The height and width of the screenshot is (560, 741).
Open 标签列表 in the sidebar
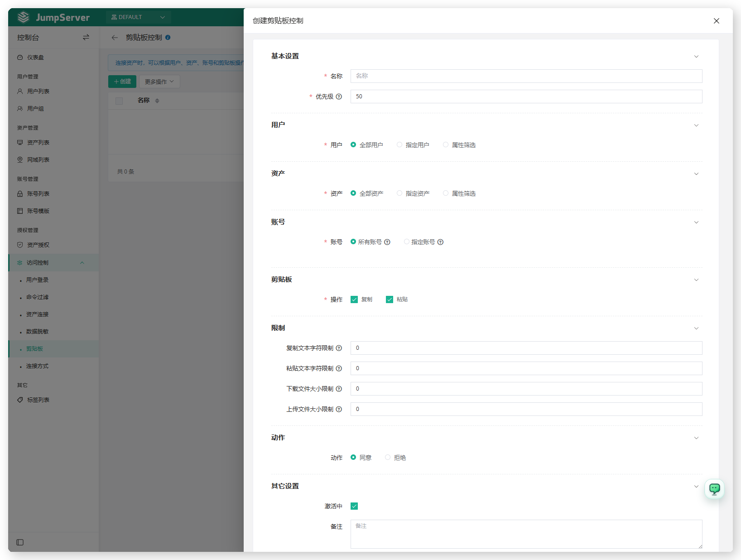click(x=53, y=400)
